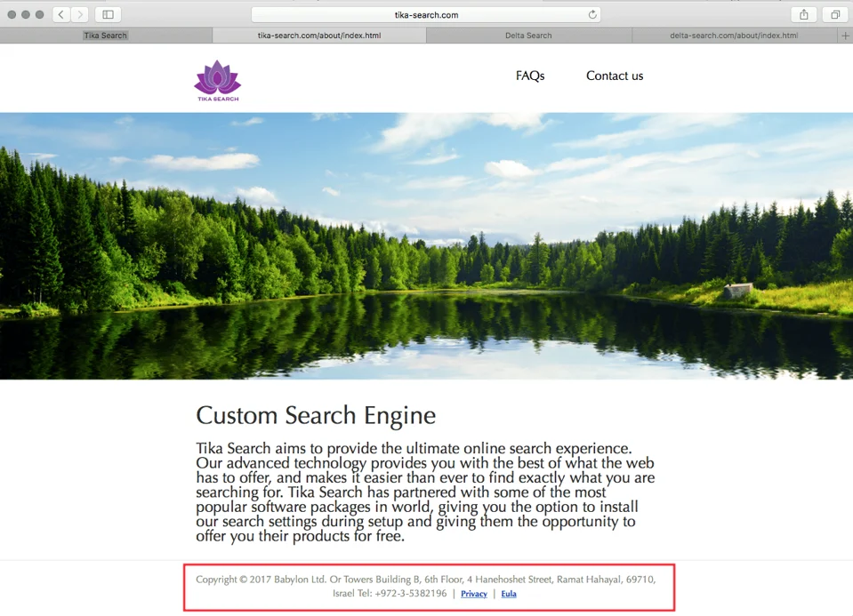Switch to delta-search.com/about/index.html tab
Viewport: 853px width, 616px height.
tap(734, 36)
